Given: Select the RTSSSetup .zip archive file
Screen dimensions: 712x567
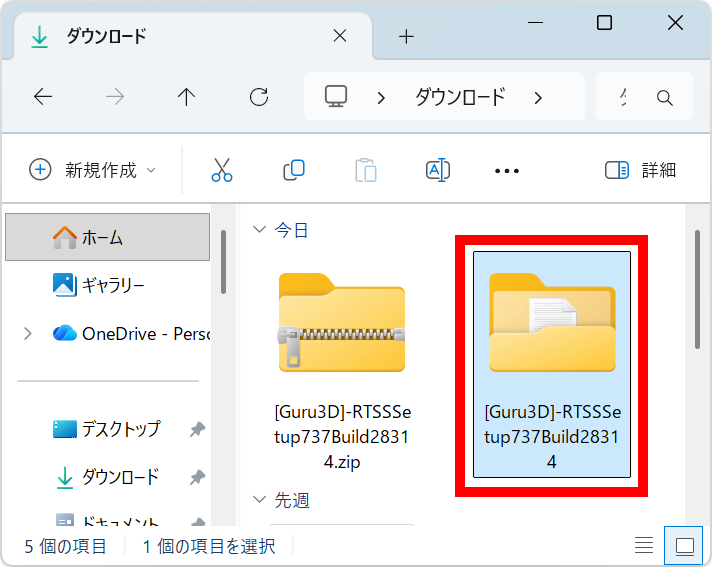Looking at the screenshot, I should click(x=341, y=360).
